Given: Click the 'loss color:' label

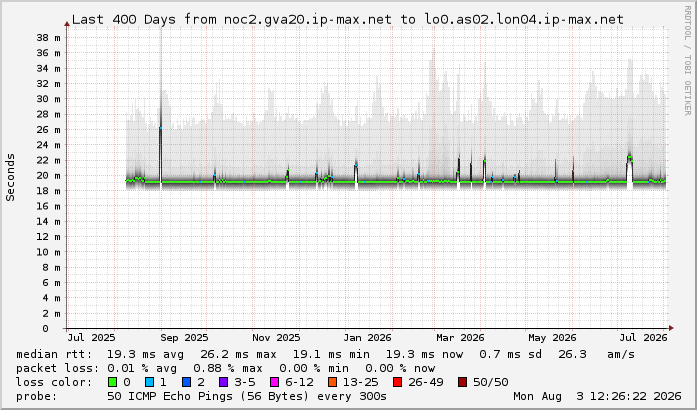Looking at the screenshot, I should pos(54,382).
